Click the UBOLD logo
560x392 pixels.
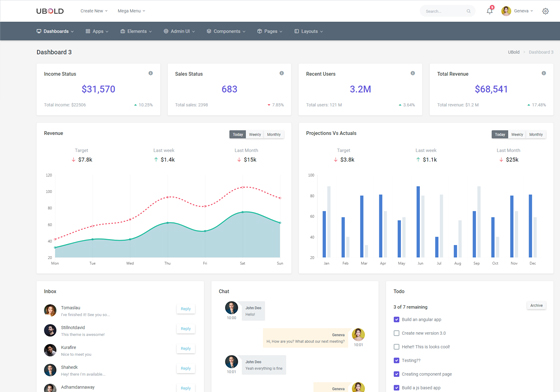coord(50,11)
